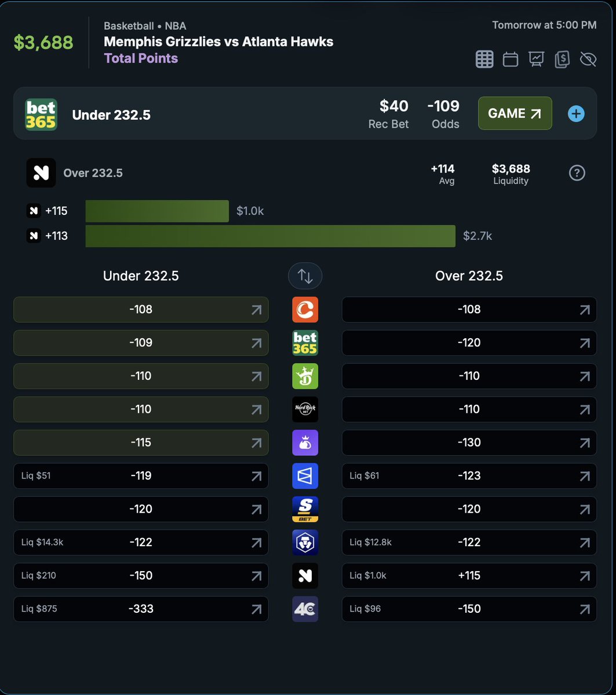This screenshot has width=616, height=695.
Task: Select Under -108 at Caesars
Action: click(x=141, y=310)
